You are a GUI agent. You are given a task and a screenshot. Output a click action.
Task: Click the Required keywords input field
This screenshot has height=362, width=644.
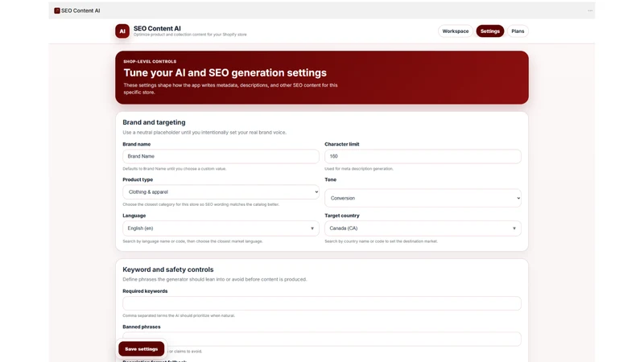(x=321, y=303)
